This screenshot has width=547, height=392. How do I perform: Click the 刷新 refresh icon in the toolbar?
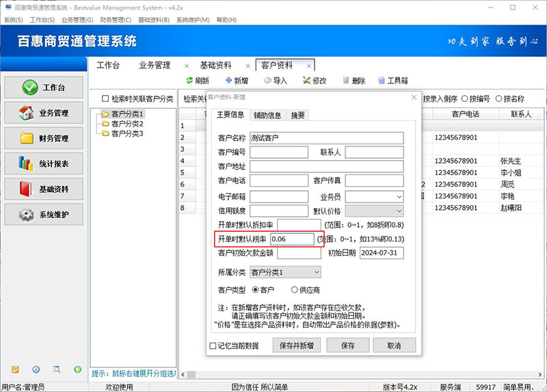(189, 81)
